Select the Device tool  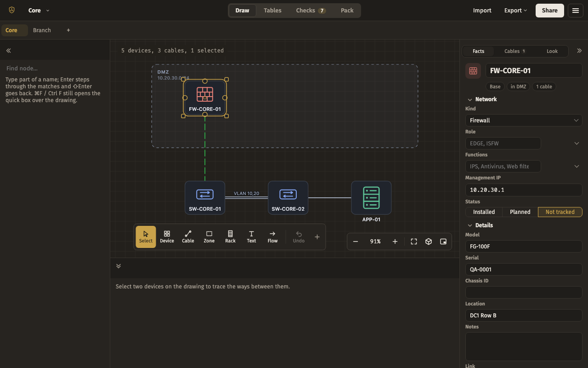167,237
